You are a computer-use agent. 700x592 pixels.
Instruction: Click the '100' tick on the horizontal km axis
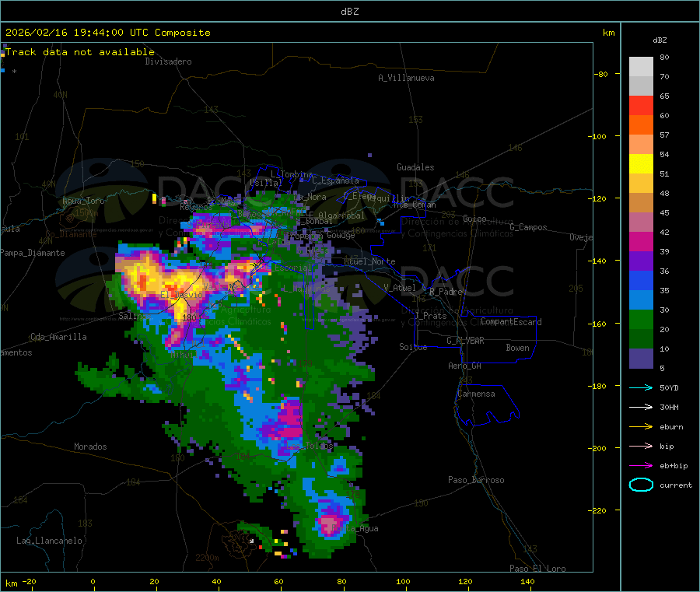(403, 581)
